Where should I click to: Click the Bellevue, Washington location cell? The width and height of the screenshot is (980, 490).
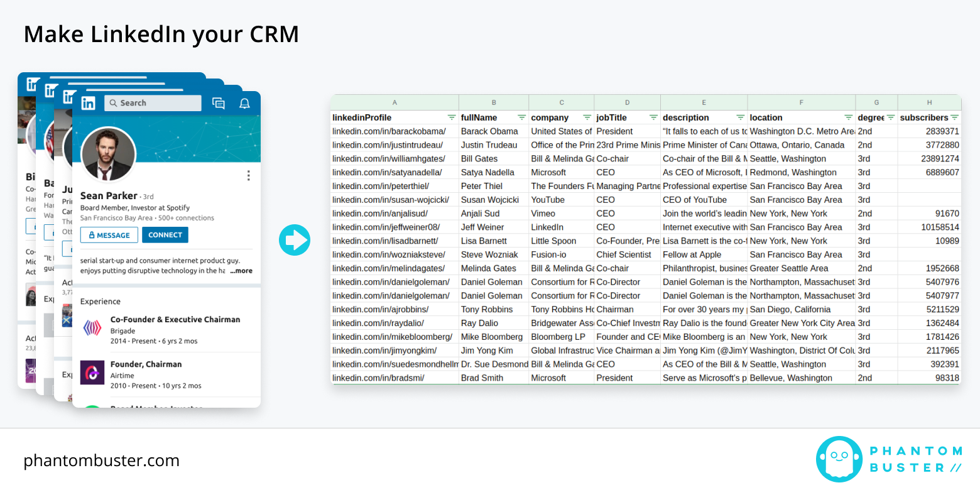click(x=802, y=378)
